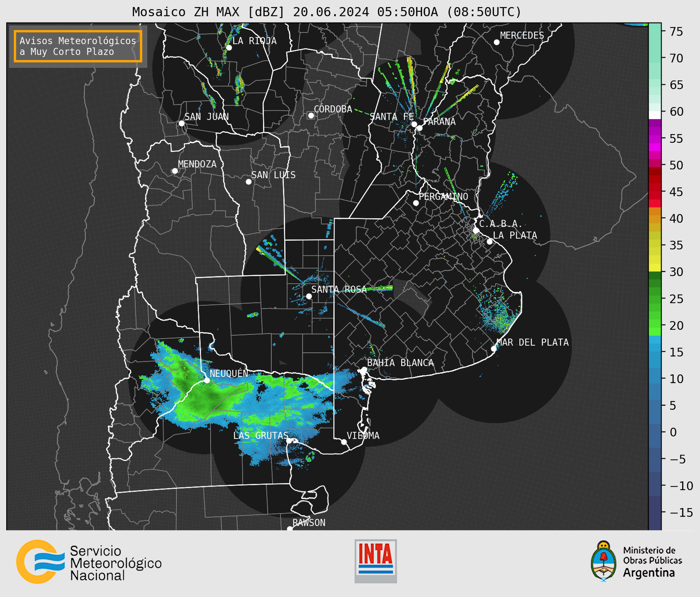Click the white 60 dBZ band on scale
This screenshot has height=597, width=700.
click(655, 115)
